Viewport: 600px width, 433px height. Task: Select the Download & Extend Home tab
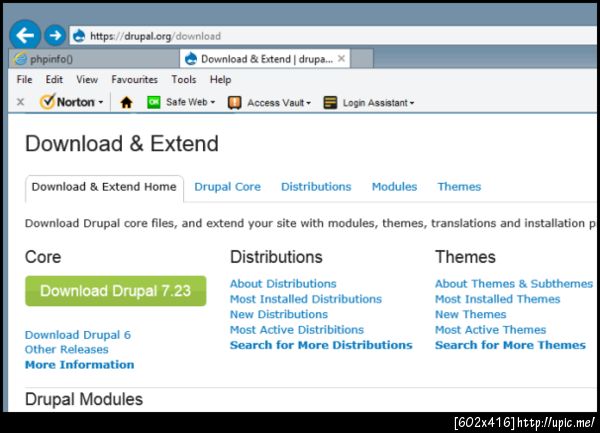[x=104, y=187]
